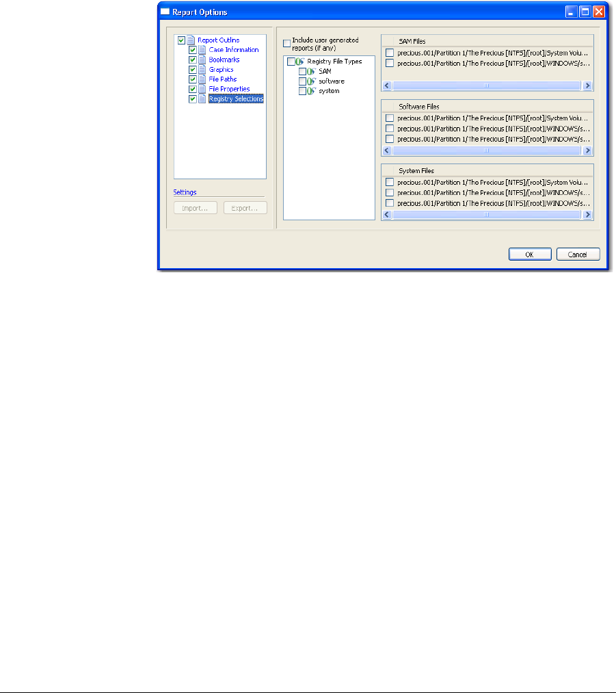Click the Report Outline document icon
The height and width of the screenshot is (693, 616).
click(191, 40)
